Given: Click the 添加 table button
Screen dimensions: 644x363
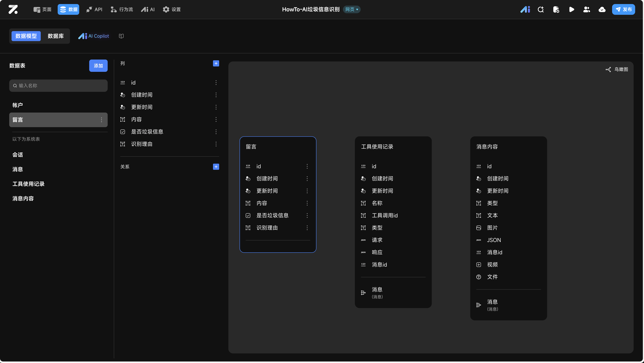Looking at the screenshot, I should (98, 66).
